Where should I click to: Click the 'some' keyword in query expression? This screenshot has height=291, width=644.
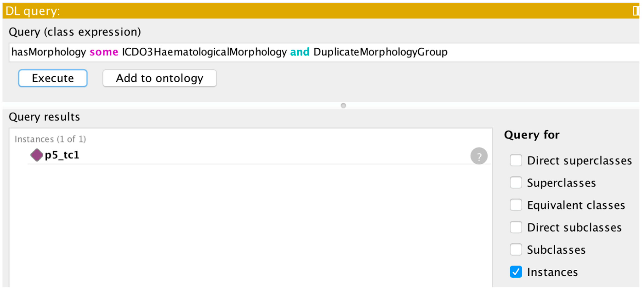[x=104, y=52]
